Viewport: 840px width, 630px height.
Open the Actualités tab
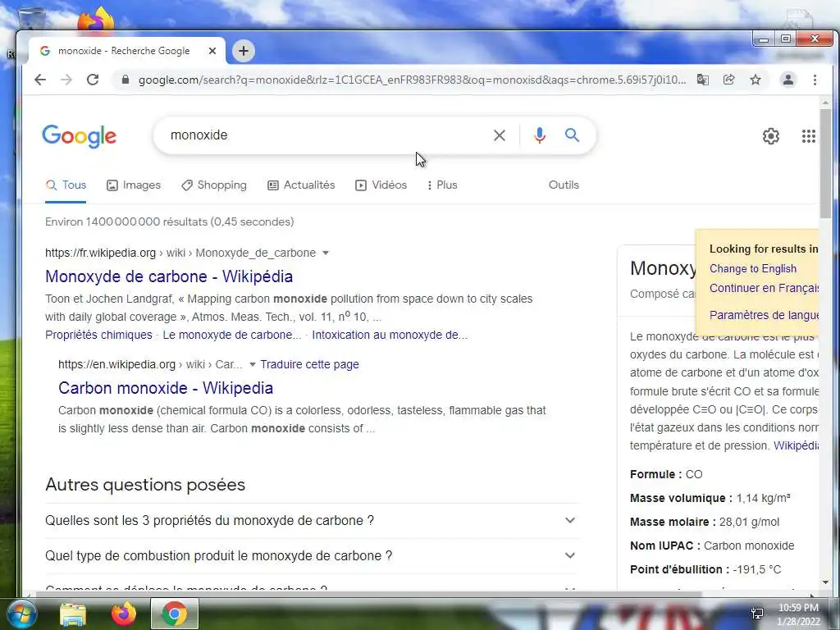pos(301,185)
